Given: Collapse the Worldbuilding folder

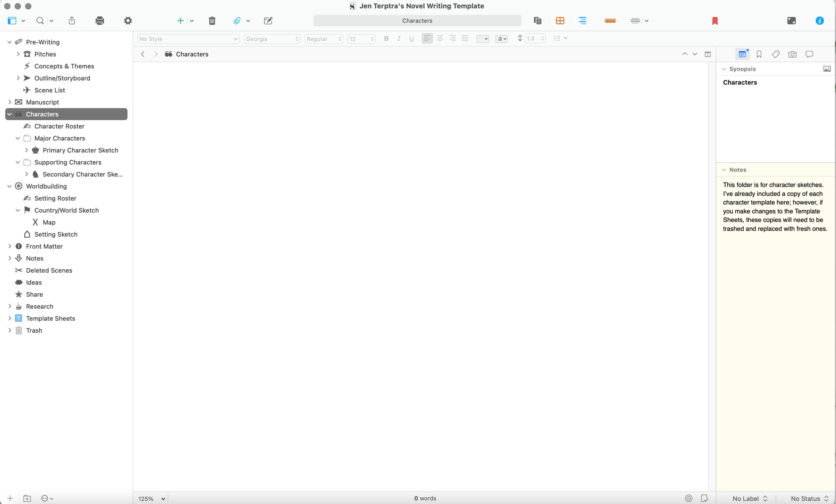Looking at the screenshot, I should click(x=10, y=186).
